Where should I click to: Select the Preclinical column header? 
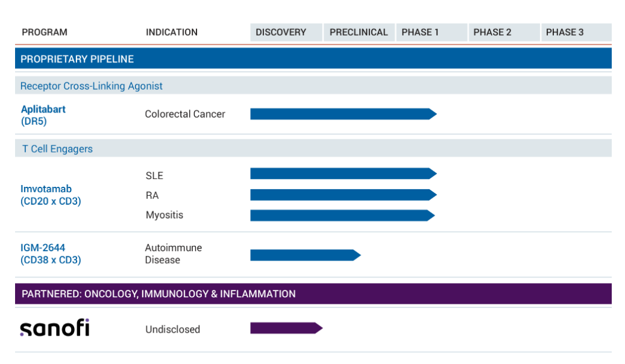(x=359, y=33)
